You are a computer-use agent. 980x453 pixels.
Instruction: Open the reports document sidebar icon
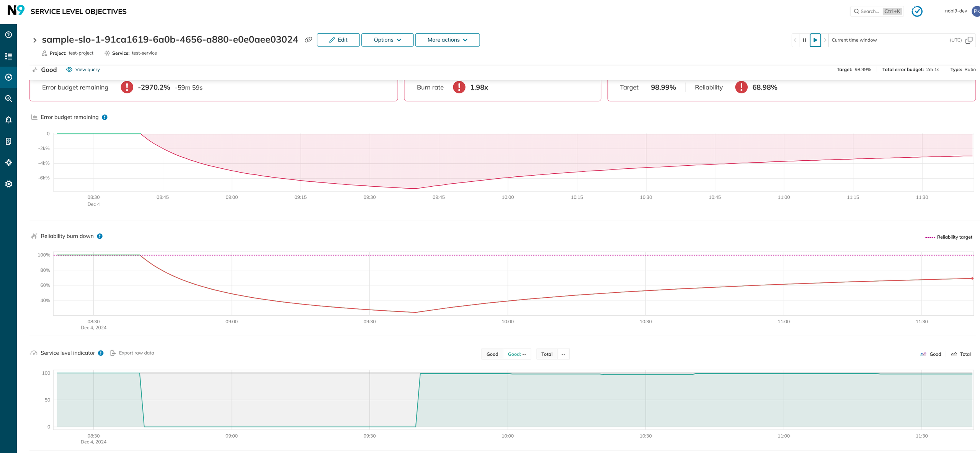tap(8, 141)
